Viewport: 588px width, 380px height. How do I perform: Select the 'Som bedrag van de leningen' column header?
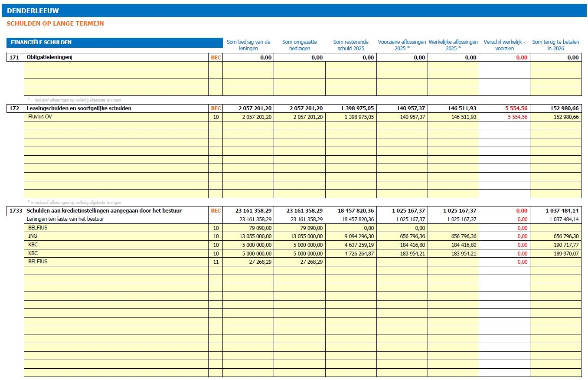tap(248, 45)
